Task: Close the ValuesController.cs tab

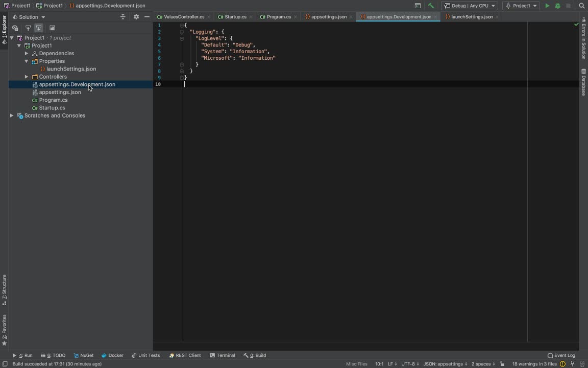Action: (209, 17)
